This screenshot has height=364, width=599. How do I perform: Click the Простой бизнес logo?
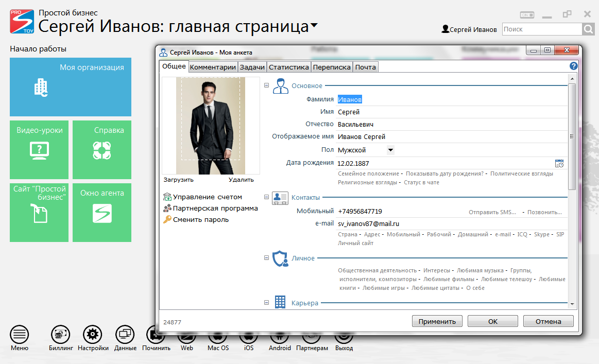pyautogui.click(x=22, y=22)
